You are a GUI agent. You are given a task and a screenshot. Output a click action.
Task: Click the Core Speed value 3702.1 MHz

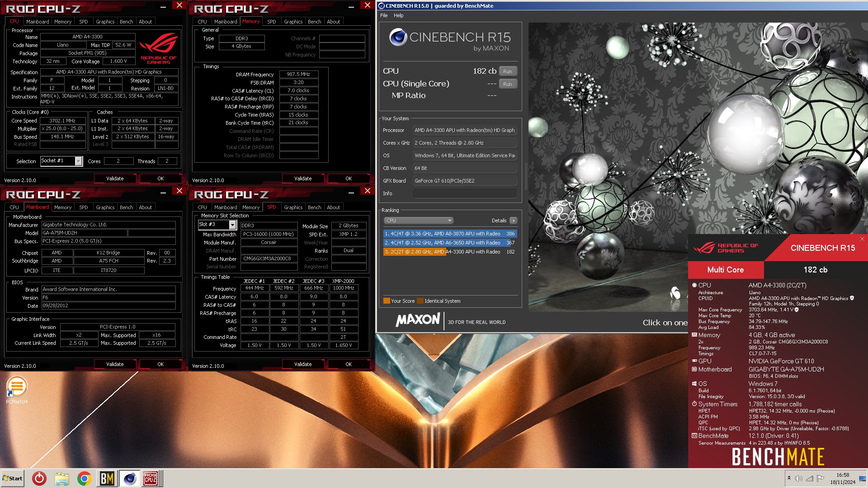[62, 121]
